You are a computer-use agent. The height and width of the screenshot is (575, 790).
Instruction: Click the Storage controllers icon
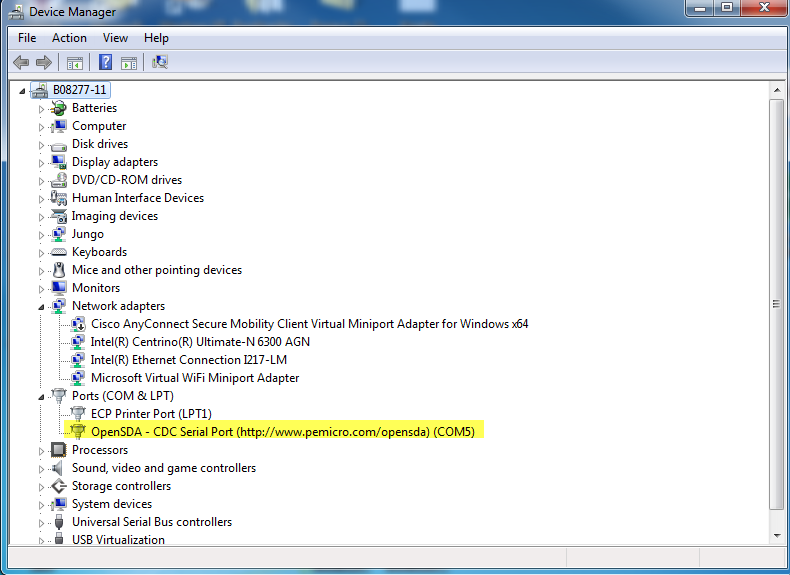tap(59, 486)
